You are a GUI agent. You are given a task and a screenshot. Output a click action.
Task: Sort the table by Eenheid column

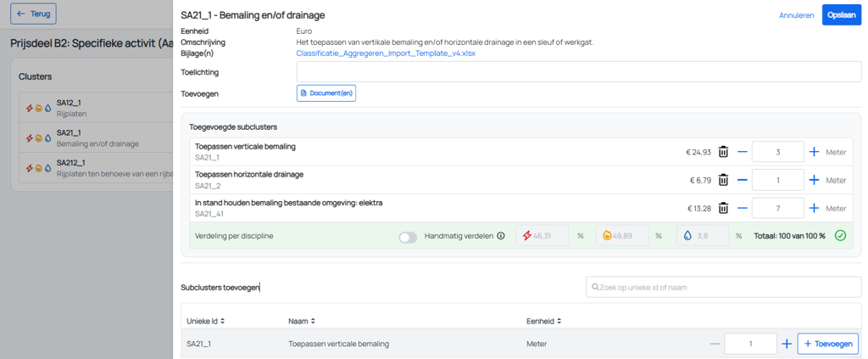point(543,321)
